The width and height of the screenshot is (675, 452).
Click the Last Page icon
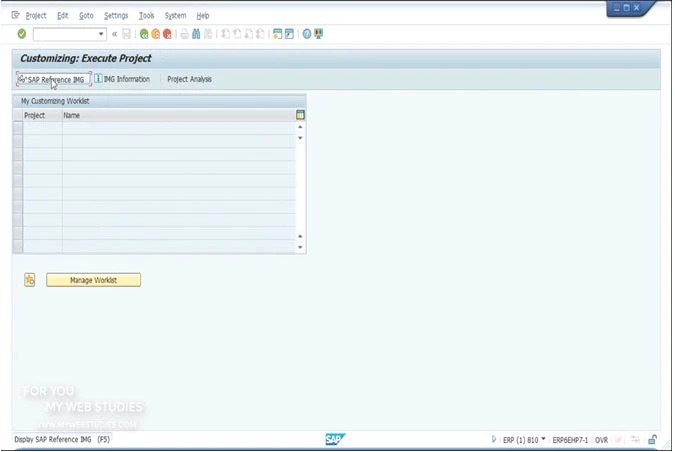tap(260, 34)
